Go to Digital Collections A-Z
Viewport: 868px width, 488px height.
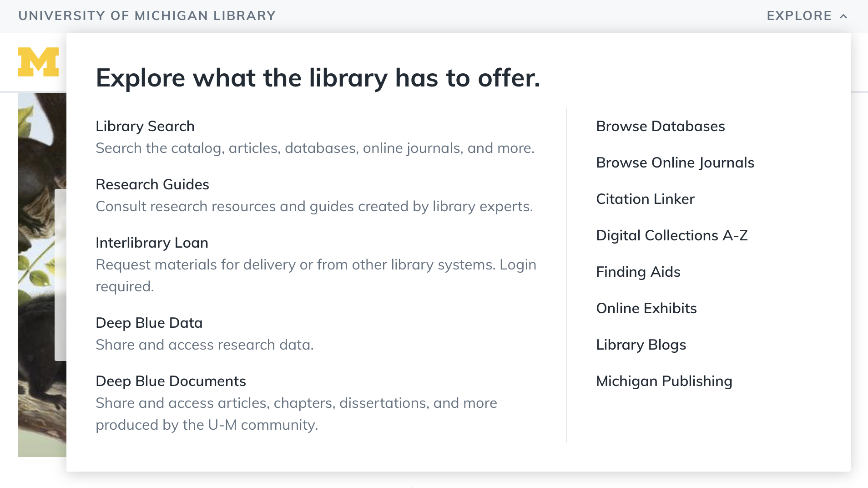point(672,235)
